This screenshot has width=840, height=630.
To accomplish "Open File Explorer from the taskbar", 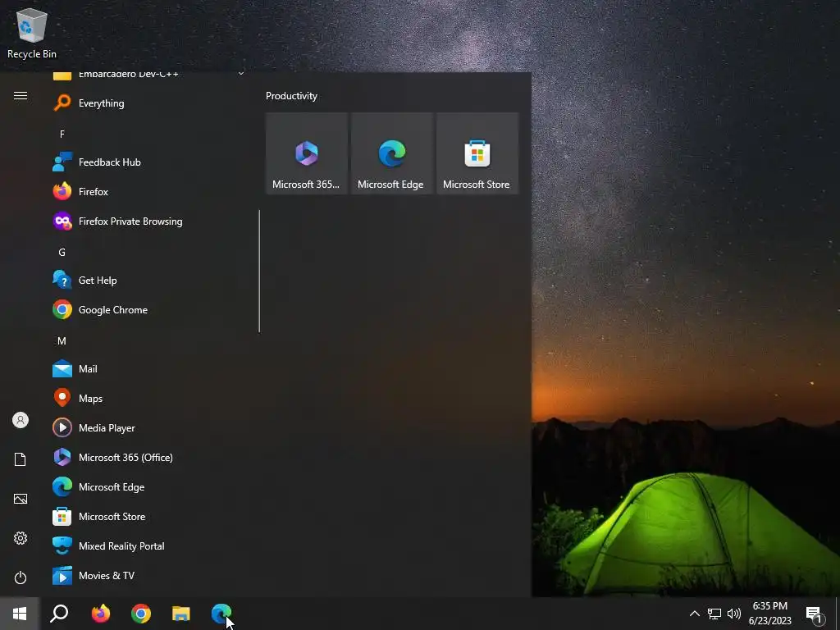I will 181,614.
